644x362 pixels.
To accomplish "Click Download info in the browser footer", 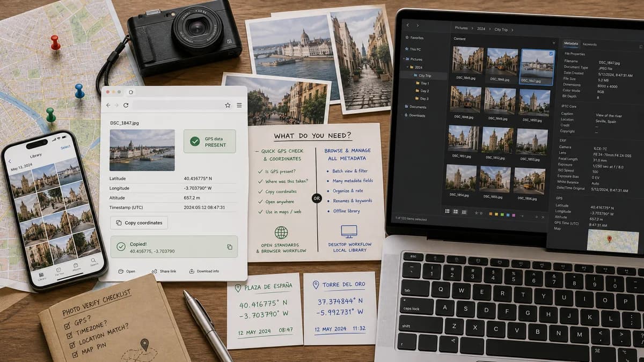I will click(x=204, y=271).
